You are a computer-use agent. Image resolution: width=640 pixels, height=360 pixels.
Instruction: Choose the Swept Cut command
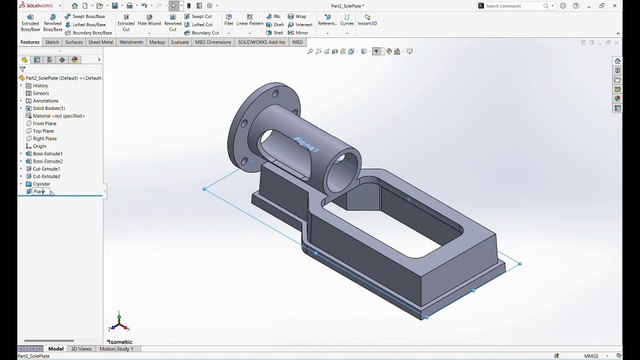tap(198, 16)
